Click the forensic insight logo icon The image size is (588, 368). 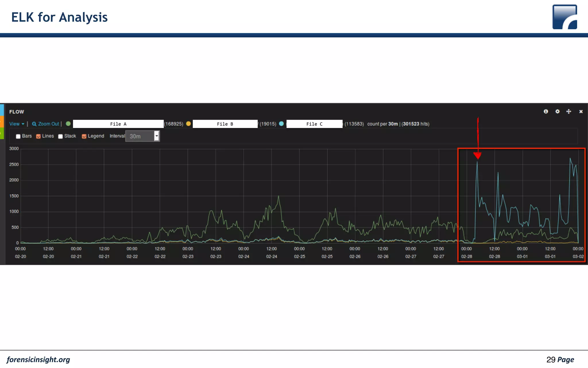[x=564, y=17]
